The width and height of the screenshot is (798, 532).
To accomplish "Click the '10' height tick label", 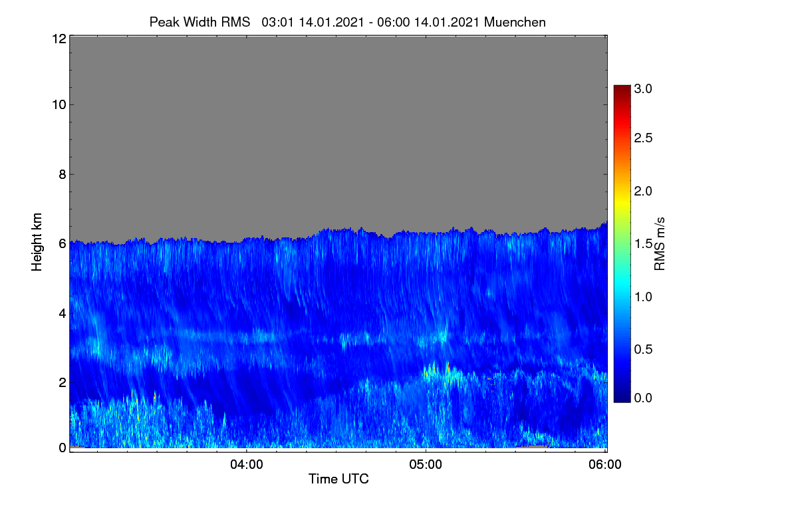I will 59,104.
